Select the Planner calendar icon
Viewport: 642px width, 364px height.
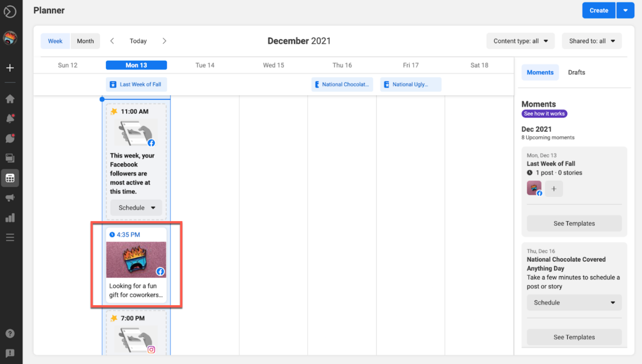(10, 178)
